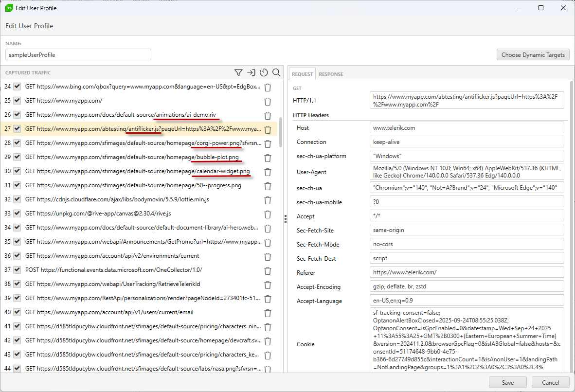Toggle checkbox for nasa.png request 44
Viewport: 575px width, 392px height.
point(18,369)
